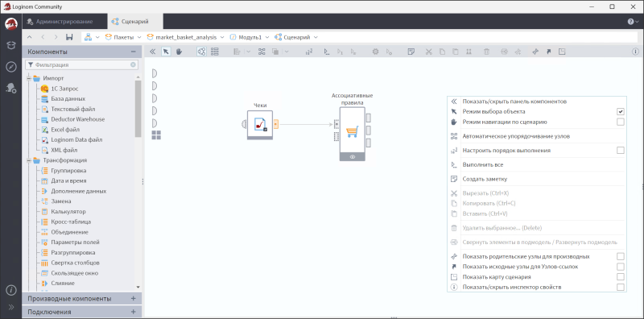Click the components list scrollbar down arrow
644x319 pixels.
click(138, 287)
